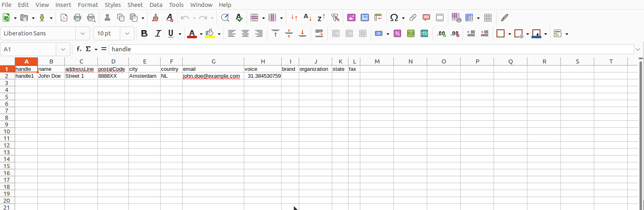The width and height of the screenshot is (644, 210).
Task: Open the Data menu
Action: (x=156, y=4)
